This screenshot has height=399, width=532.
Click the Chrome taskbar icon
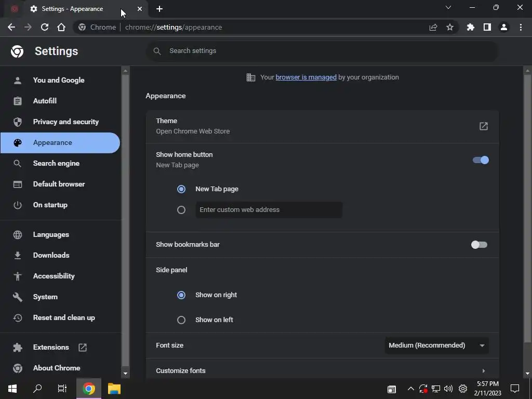click(x=88, y=389)
